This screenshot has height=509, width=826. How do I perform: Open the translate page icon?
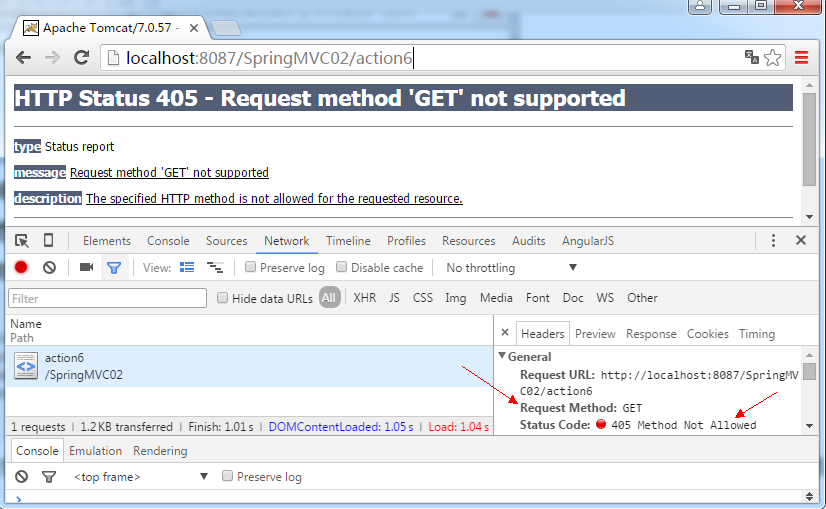tap(751, 57)
